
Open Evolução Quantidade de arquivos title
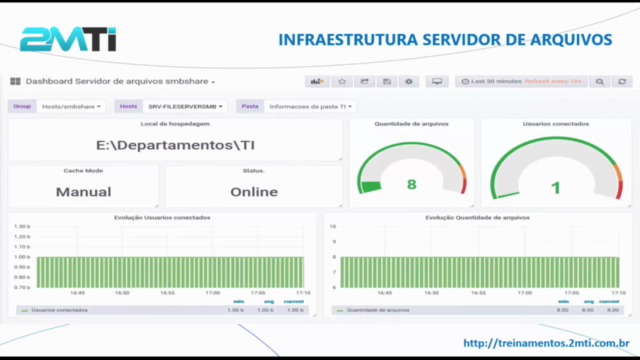pyautogui.click(x=478, y=218)
